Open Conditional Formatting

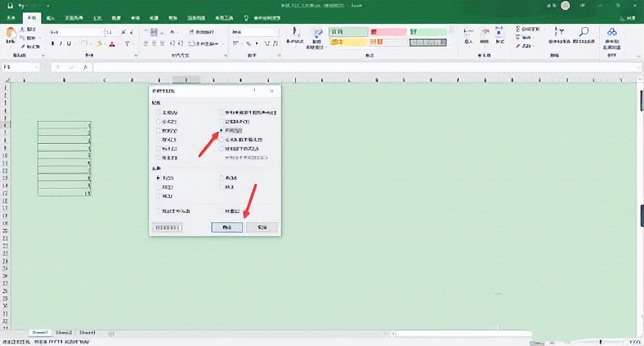click(x=294, y=35)
